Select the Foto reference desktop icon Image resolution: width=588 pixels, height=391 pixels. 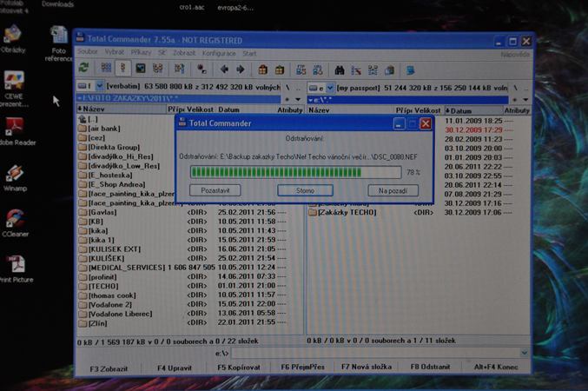(x=59, y=43)
